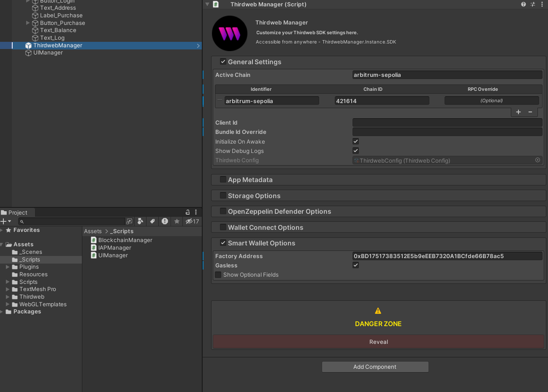Select Label_Purchase object in hierarchy
Viewport: 548px width, 392px height.
57,15
